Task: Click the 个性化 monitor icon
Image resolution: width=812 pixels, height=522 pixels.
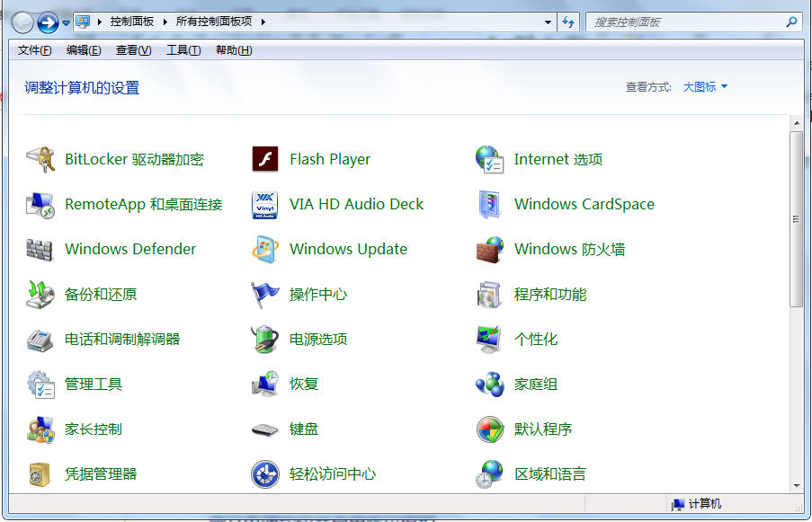Action: 489,340
